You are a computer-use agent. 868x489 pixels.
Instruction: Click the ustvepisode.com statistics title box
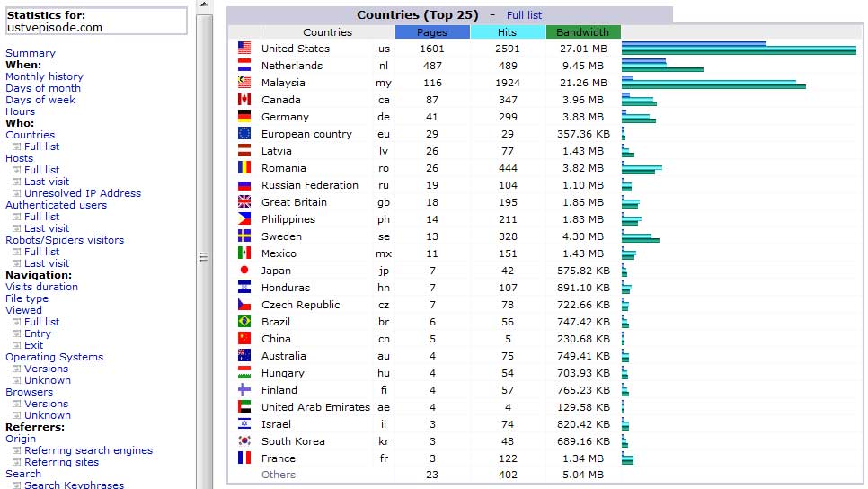[96, 21]
